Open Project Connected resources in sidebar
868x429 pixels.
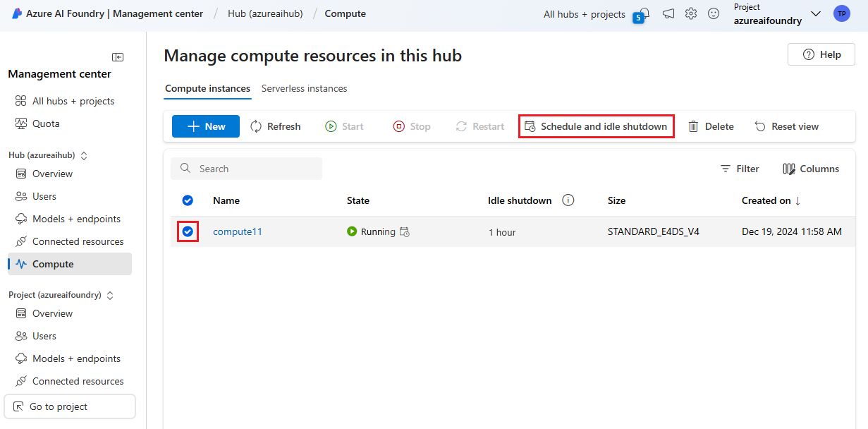click(x=69, y=381)
